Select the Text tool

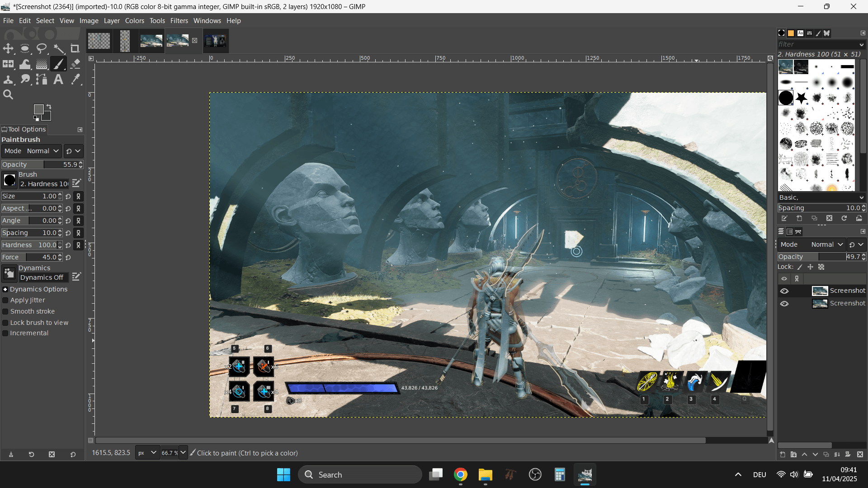tap(58, 80)
